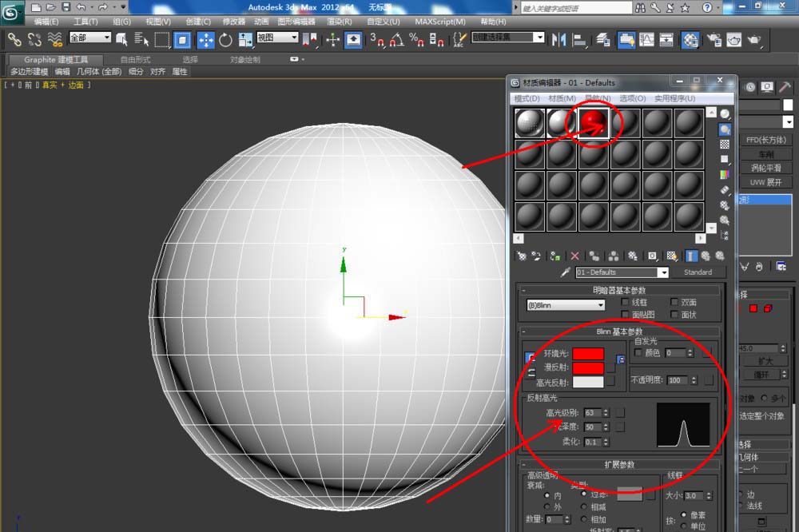The width and height of the screenshot is (799, 532).
Task: Open the Material Editor from toolbar
Action: [690, 40]
